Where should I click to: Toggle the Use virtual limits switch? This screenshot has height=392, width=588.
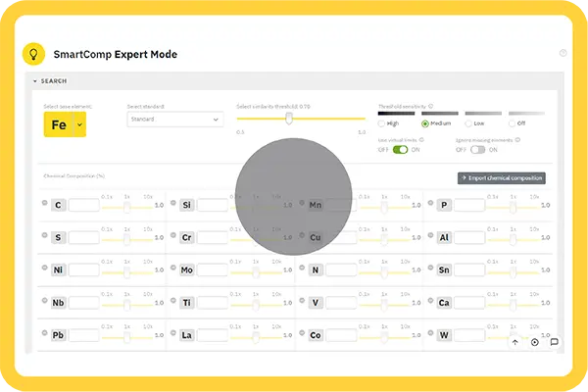(399, 150)
